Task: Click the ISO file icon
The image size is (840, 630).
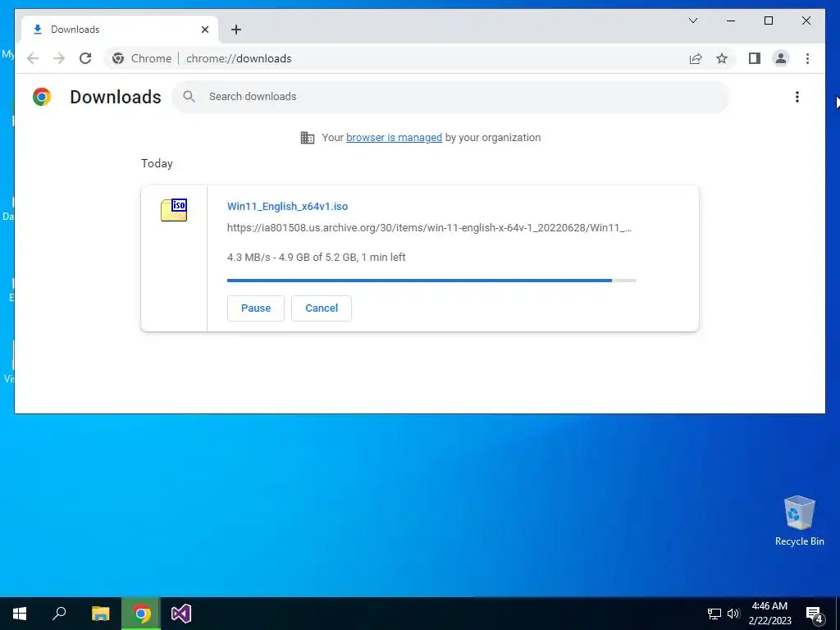Action: [174, 210]
